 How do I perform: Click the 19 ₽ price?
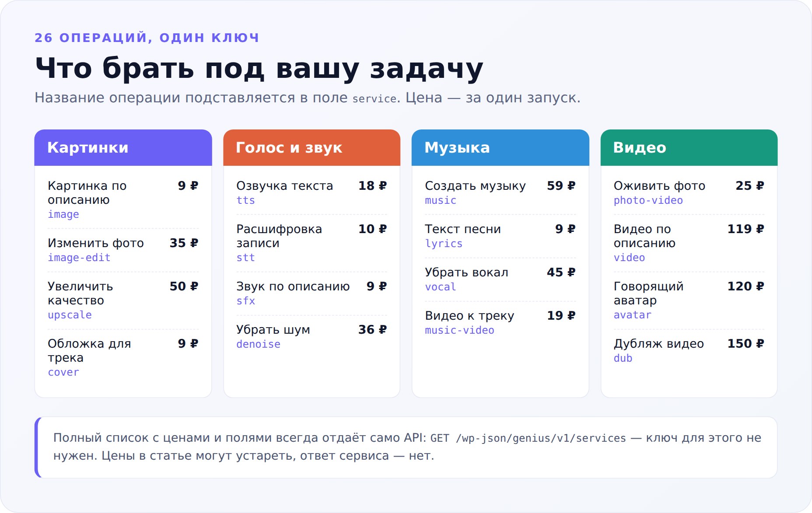pos(561,316)
